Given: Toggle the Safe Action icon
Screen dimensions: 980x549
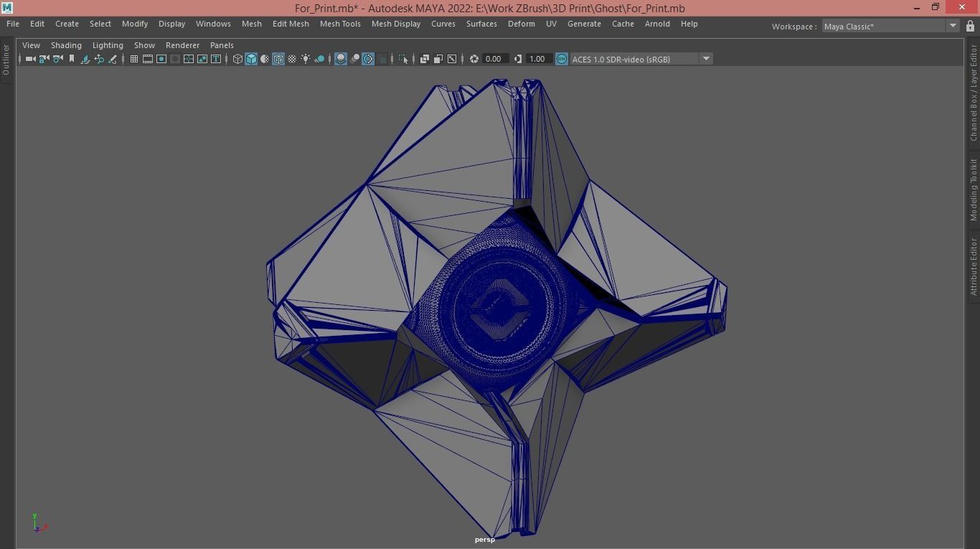Looking at the screenshot, I should [x=202, y=59].
